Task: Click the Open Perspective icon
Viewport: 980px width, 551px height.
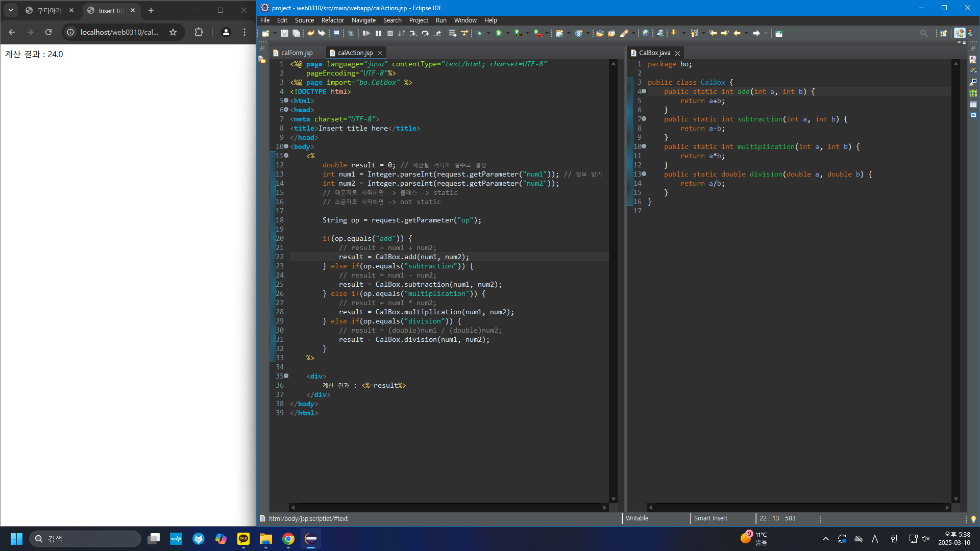Action: tap(943, 34)
